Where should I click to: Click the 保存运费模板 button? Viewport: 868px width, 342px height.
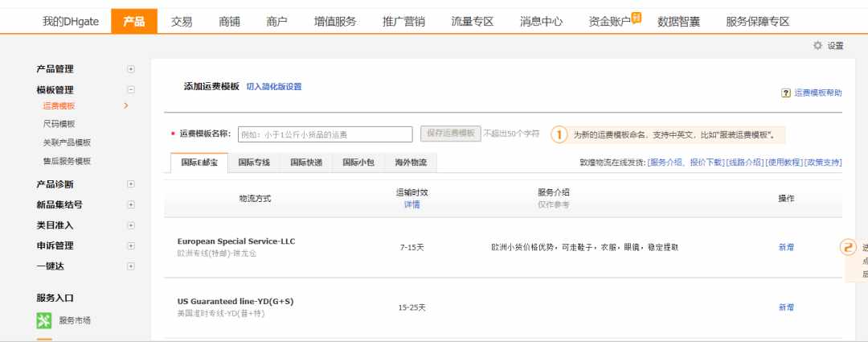tap(451, 134)
